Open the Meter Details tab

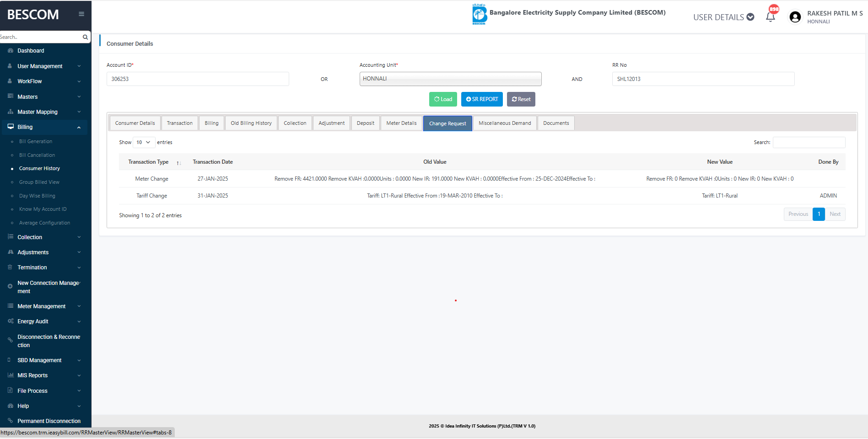(401, 123)
